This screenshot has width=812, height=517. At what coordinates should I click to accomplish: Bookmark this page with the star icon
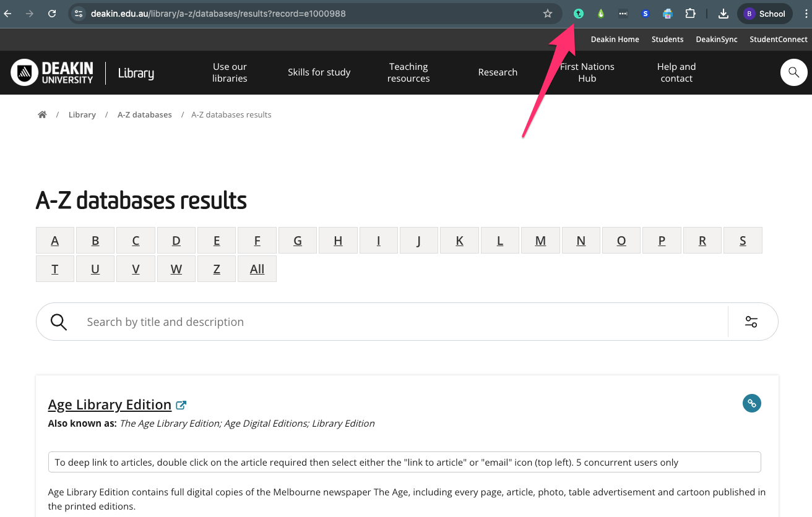click(547, 14)
